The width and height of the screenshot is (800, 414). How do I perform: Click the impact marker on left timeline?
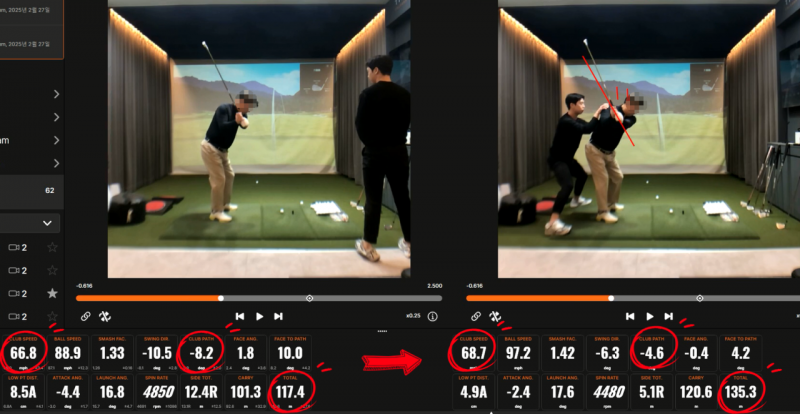point(309,298)
